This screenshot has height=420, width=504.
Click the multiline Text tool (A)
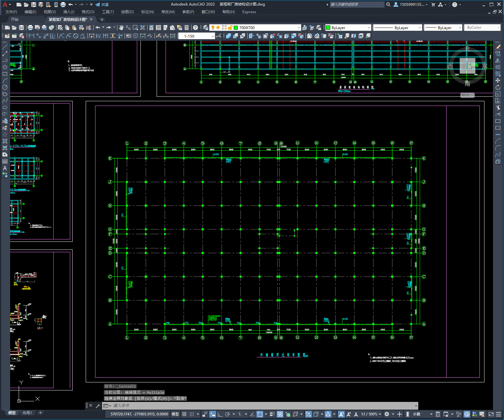(x=5, y=168)
